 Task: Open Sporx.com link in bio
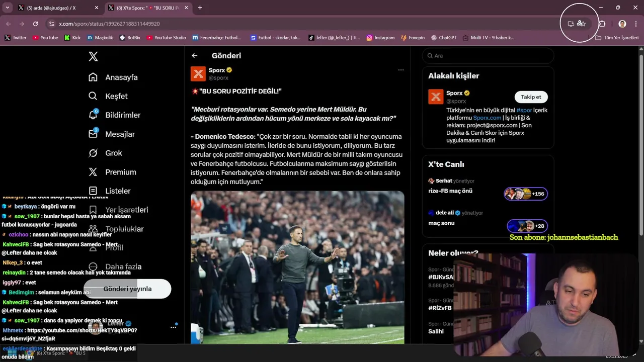click(487, 118)
